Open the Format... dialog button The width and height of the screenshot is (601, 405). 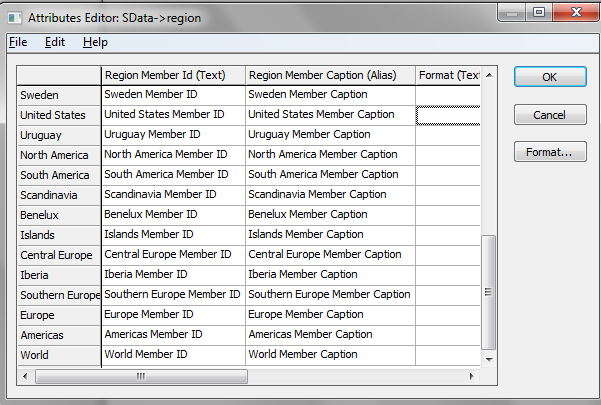click(550, 152)
